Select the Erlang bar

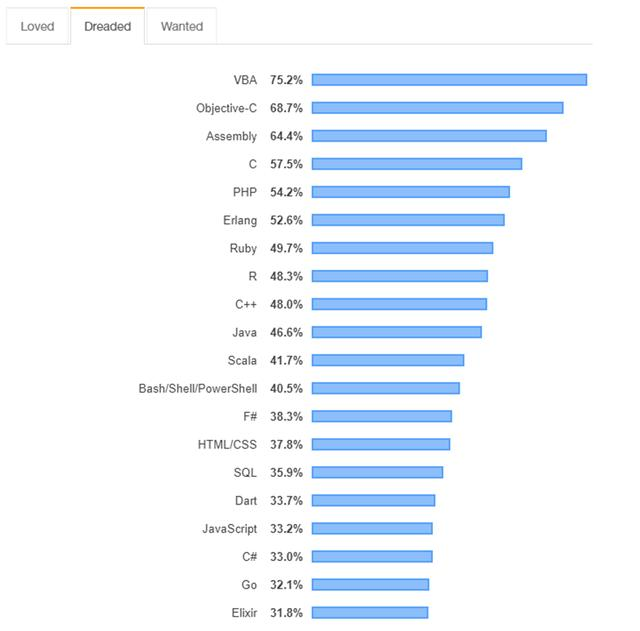[x=408, y=220]
